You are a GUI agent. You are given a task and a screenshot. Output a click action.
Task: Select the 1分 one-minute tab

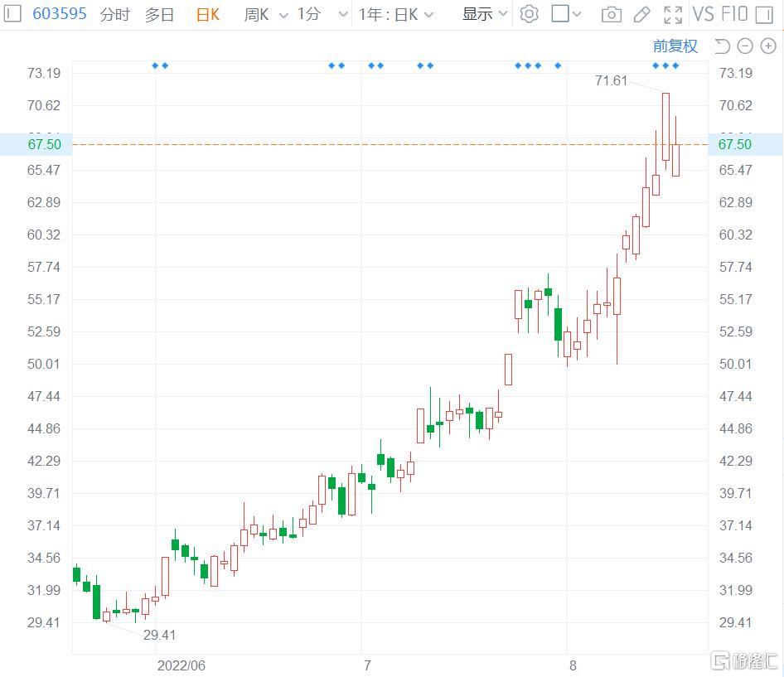(x=308, y=14)
